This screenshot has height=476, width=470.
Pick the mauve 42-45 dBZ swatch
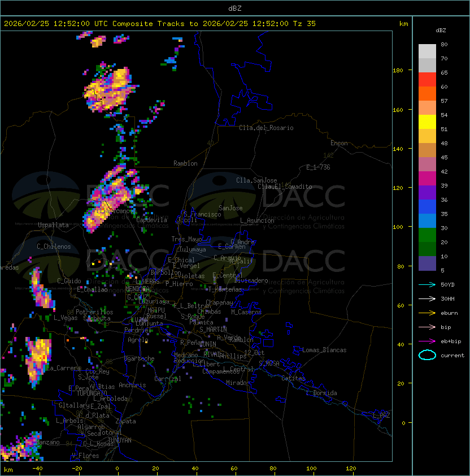click(427, 165)
